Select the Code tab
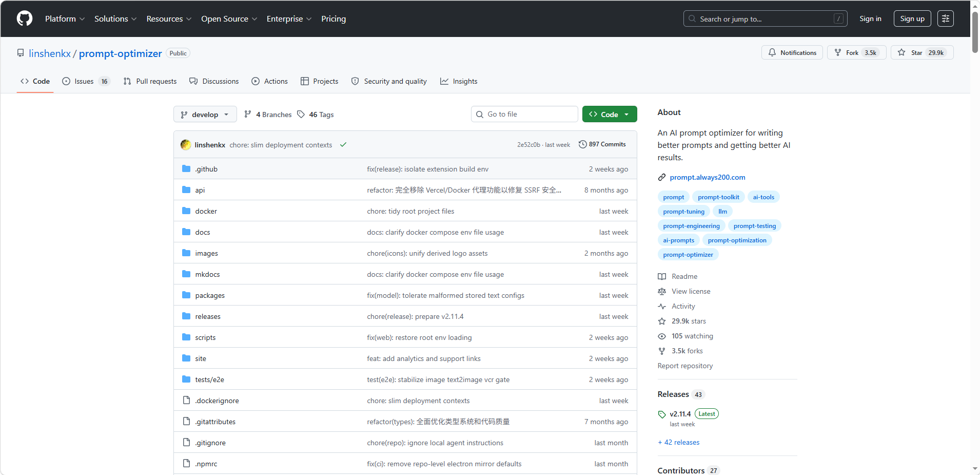This screenshot has width=980, height=475. pos(35,81)
